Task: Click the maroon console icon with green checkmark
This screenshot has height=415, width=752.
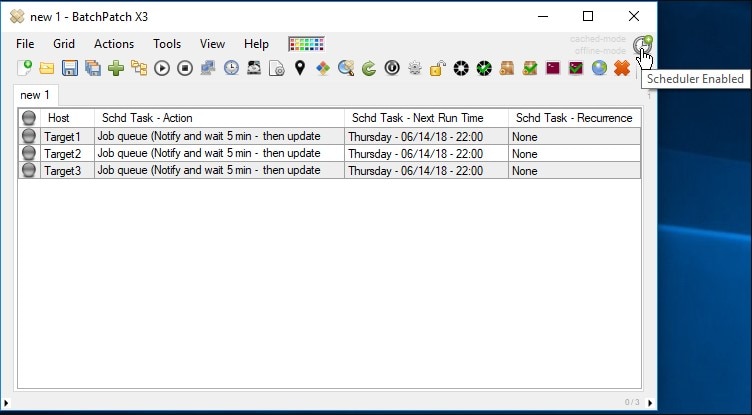Action: pyautogui.click(x=576, y=68)
